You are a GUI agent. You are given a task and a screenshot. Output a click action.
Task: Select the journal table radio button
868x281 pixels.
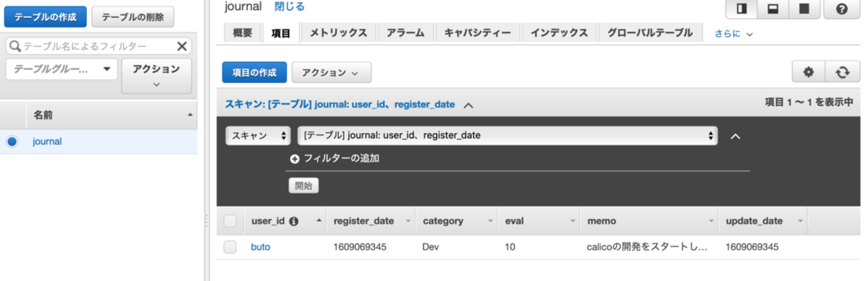12,142
